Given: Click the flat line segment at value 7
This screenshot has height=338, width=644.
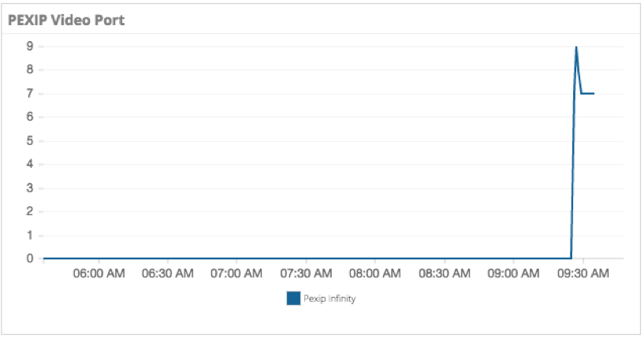Looking at the screenshot, I should pyautogui.click(x=588, y=94).
